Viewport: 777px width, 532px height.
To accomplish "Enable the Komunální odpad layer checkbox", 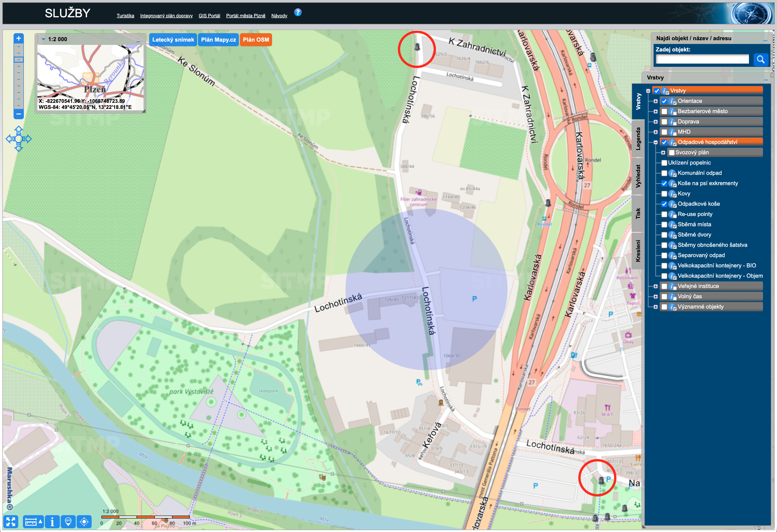I will coord(664,173).
